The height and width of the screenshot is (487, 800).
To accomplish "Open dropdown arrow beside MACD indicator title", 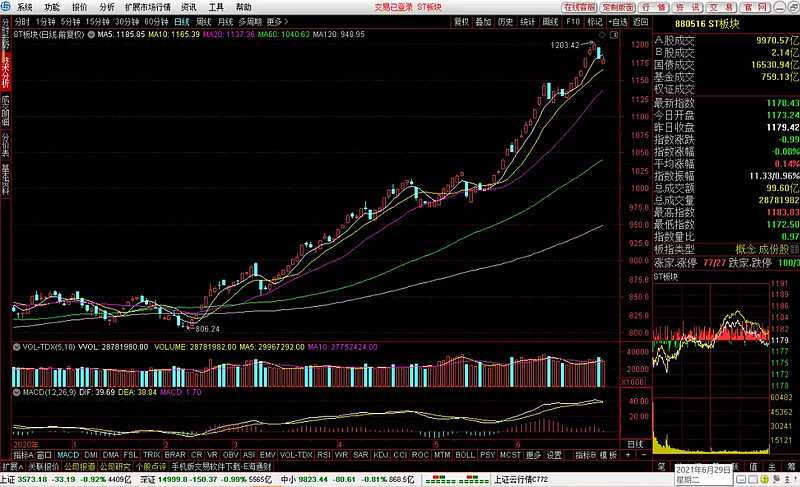I will pyautogui.click(x=17, y=393).
